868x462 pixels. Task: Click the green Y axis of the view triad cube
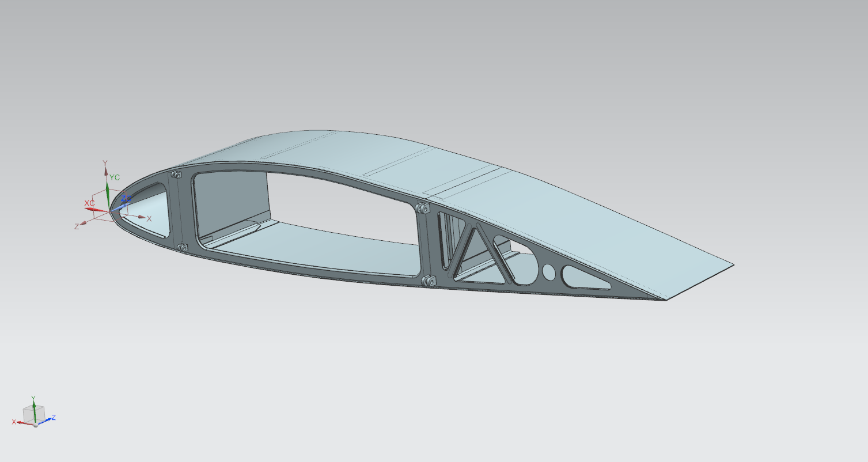tap(34, 411)
